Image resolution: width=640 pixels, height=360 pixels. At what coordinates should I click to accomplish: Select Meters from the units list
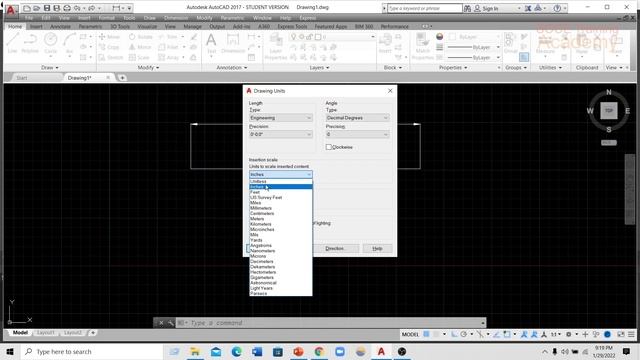click(x=281, y=219)
